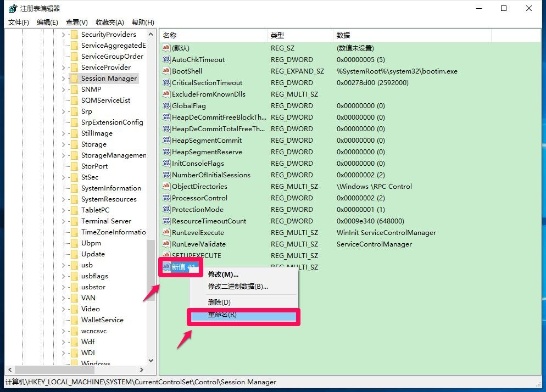The height and width of the screenshot is (392, 546).
Task: Open the 收藏夹(A) favorites menu
Action: tap(109, 22)
